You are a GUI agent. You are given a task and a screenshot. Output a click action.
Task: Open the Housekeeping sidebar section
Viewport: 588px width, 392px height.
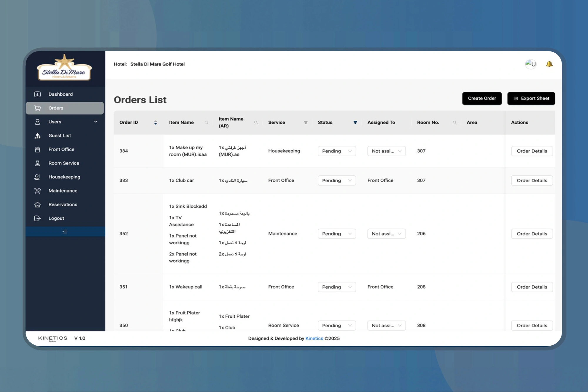click(64, 177)
